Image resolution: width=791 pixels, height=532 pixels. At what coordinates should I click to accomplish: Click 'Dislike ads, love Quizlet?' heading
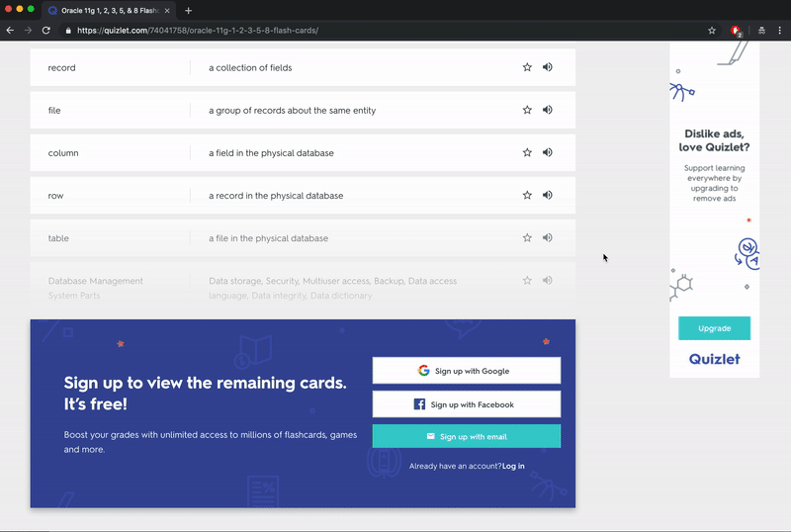pos(714,140)
